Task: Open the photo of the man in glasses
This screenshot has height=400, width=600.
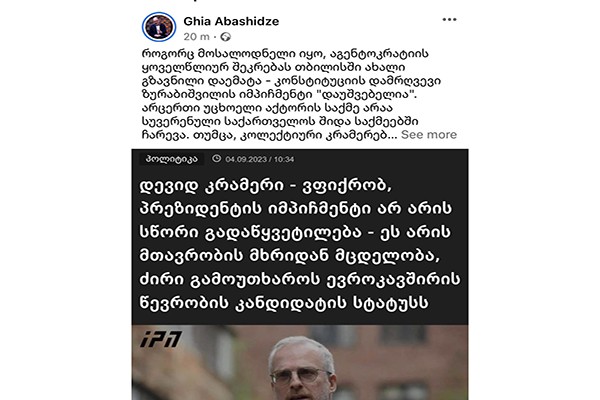Action: click(x=300, y=362)
